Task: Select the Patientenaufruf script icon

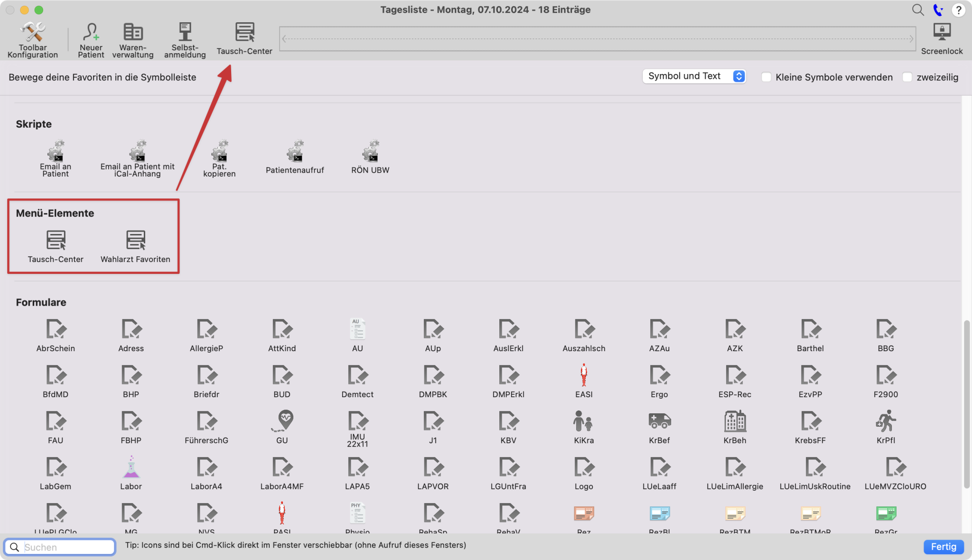Action: [295, 157]
